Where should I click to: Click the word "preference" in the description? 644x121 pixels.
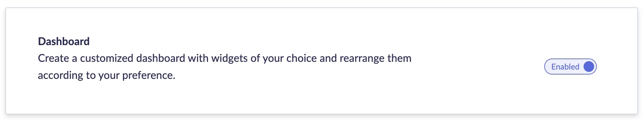point(147,75)
